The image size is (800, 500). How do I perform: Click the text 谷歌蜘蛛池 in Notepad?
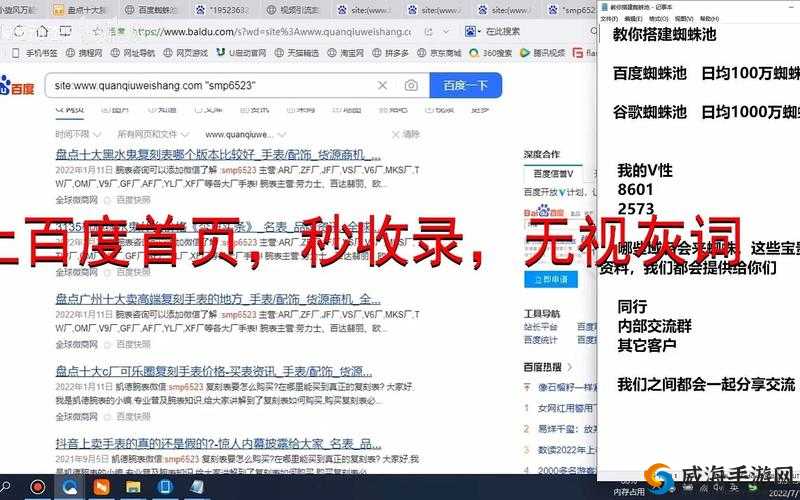tap(649, 112)
